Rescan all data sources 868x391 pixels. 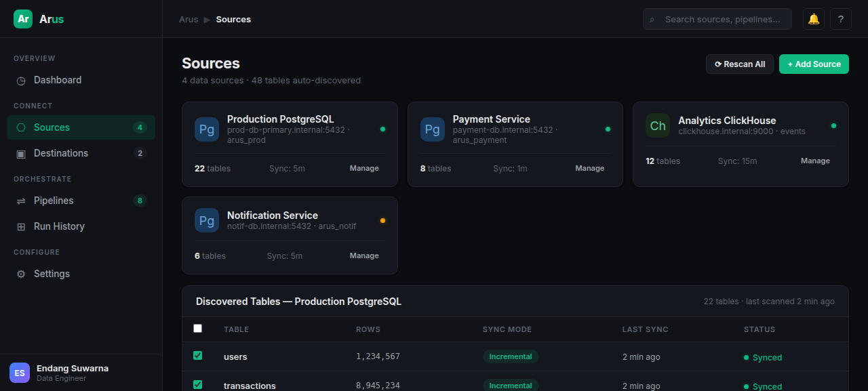click(740, 64)
